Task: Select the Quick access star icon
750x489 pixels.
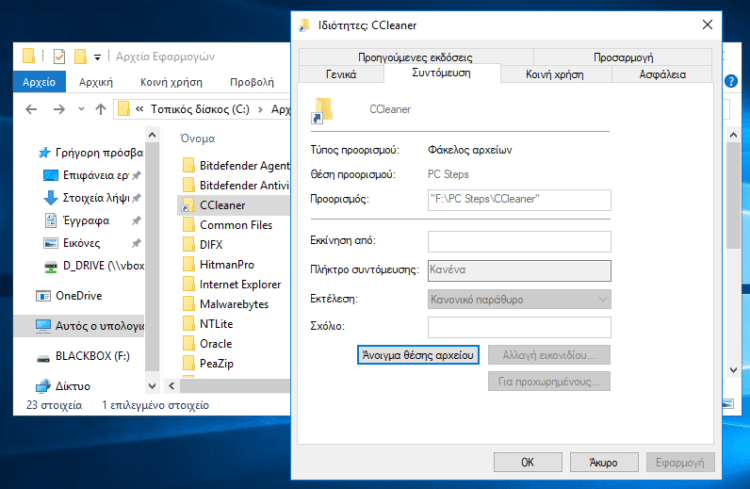Action: [44, 153]
